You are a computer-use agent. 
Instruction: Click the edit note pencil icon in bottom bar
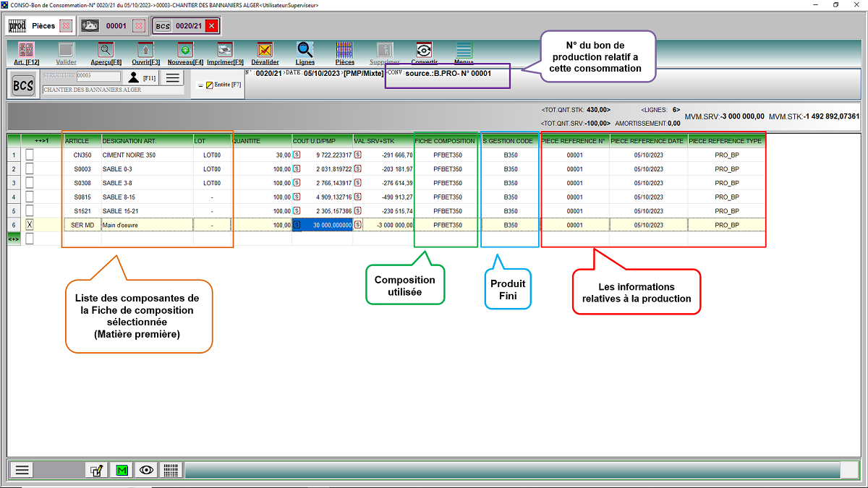[95, 470]
